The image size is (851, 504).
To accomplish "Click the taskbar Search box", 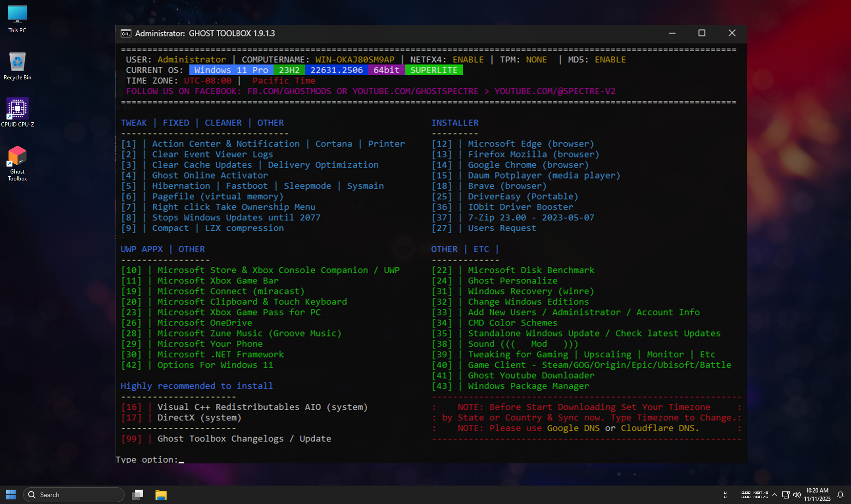I will 74,495.
